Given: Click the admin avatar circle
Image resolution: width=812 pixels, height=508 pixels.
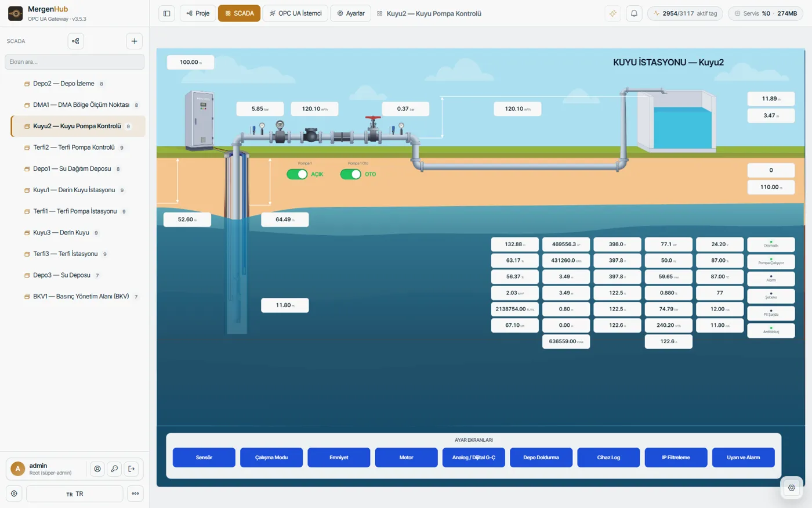Looking at the screenshot, I should [18, 469].
